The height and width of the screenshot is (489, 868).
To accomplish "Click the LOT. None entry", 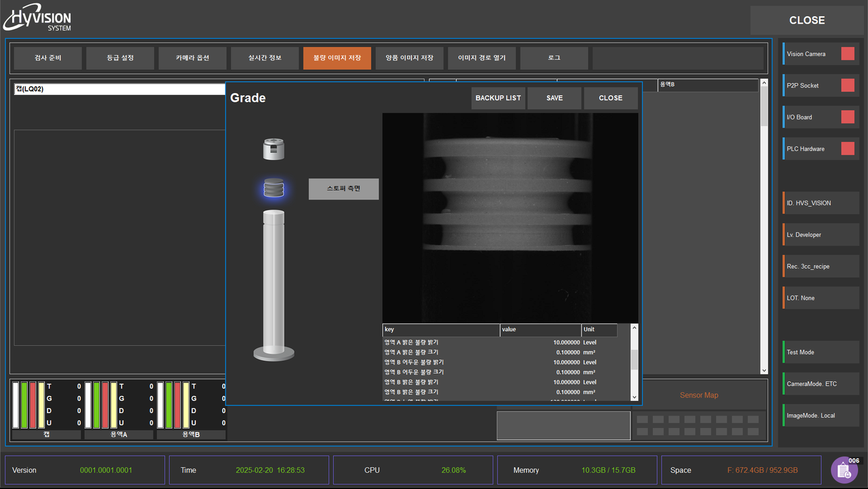I will [x=820, y=298].
